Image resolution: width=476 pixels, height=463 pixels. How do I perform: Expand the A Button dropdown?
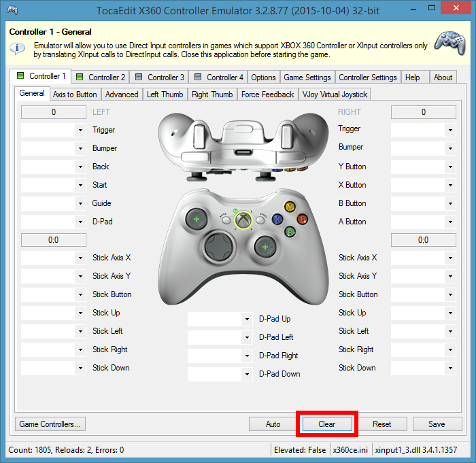pyautogui.click(x=450, y=222)
